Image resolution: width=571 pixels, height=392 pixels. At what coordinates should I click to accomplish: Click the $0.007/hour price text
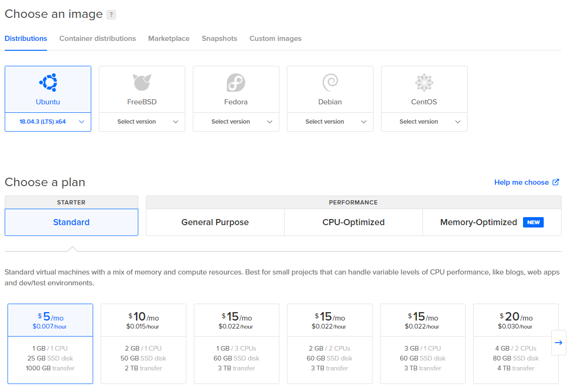(50, 326)
